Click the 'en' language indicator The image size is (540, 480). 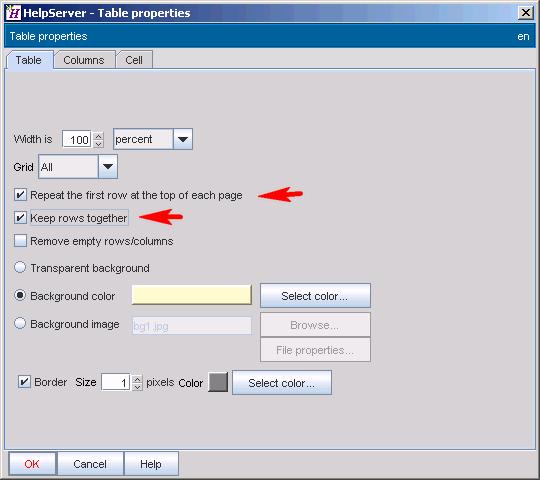[523, 36]
